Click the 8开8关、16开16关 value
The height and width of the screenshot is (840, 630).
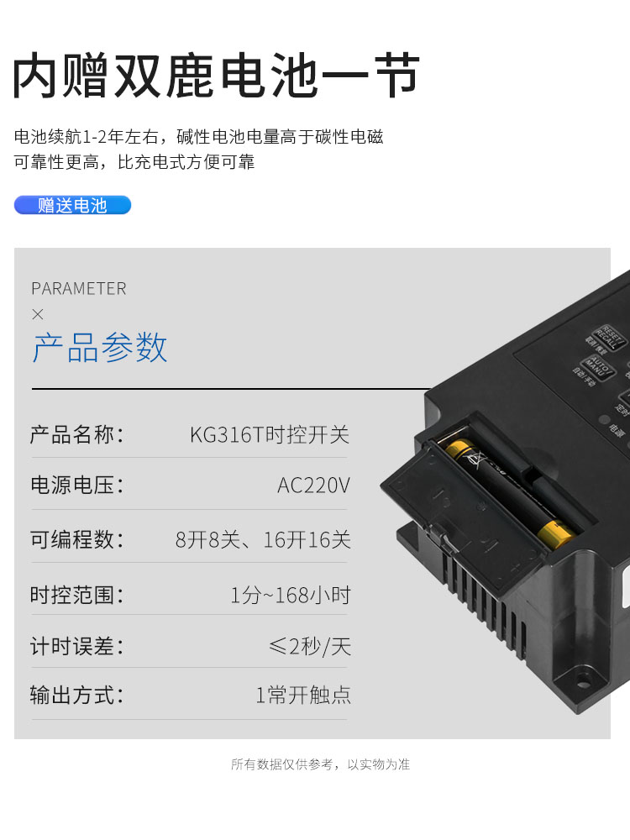point(263,539)
